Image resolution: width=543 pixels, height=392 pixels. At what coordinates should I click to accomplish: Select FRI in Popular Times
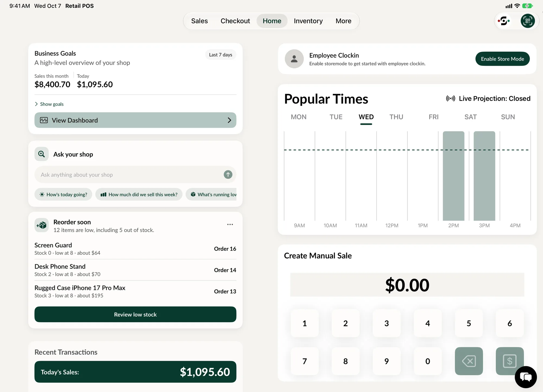point(434,117)
